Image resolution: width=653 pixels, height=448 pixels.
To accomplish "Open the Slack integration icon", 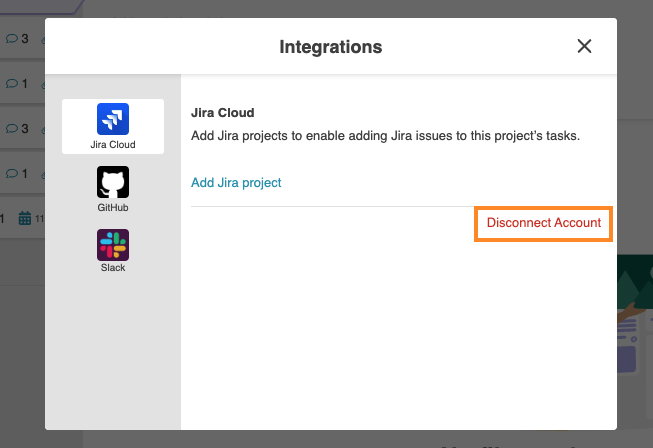I will click(x=113, y=245).
